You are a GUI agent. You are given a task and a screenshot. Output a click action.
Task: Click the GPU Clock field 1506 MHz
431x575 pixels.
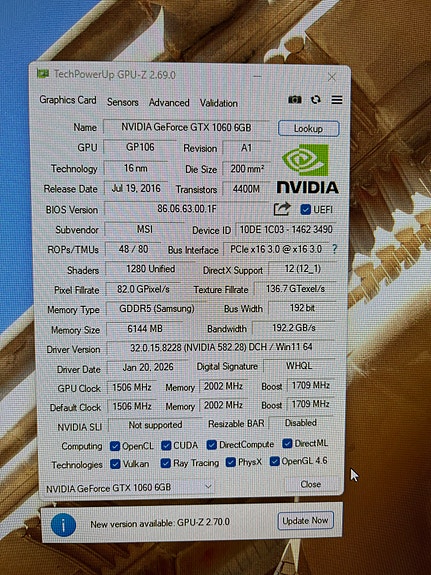132,387
